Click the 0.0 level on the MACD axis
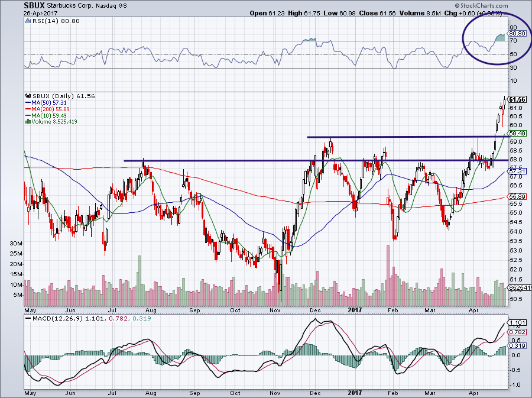 click(x=515, y=355)
